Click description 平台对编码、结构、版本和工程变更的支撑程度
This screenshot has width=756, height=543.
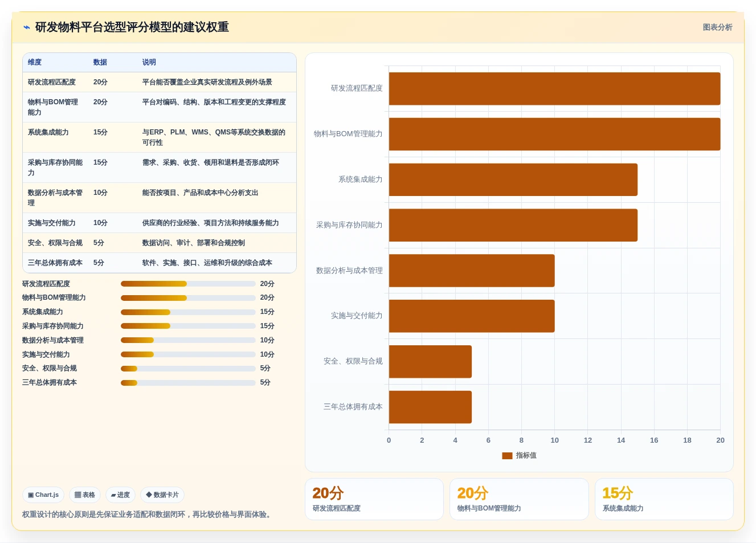pyautogui.click(x=214, y=102)
